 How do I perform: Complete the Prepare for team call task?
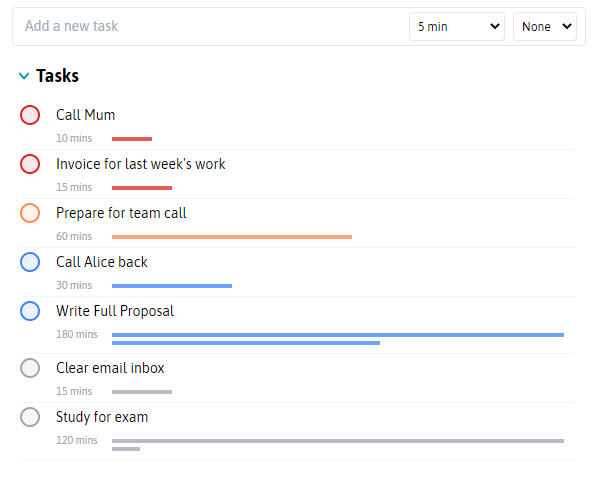point(30,213)
